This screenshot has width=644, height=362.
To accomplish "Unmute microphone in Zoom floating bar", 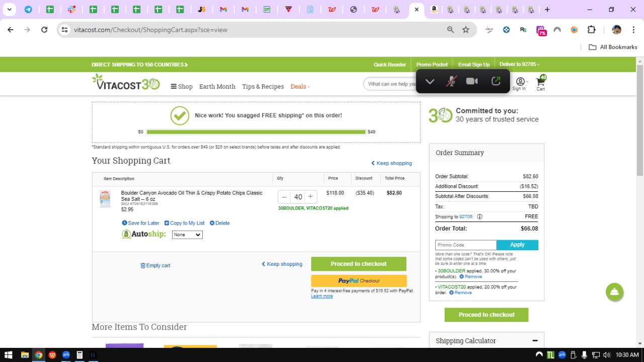I will tap(451, 81).
